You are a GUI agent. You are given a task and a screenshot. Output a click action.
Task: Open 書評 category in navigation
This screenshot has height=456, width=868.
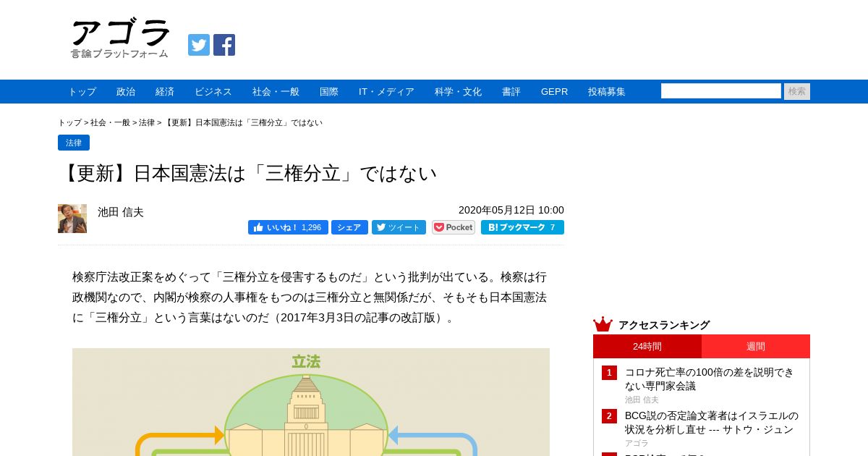(511, 92)
